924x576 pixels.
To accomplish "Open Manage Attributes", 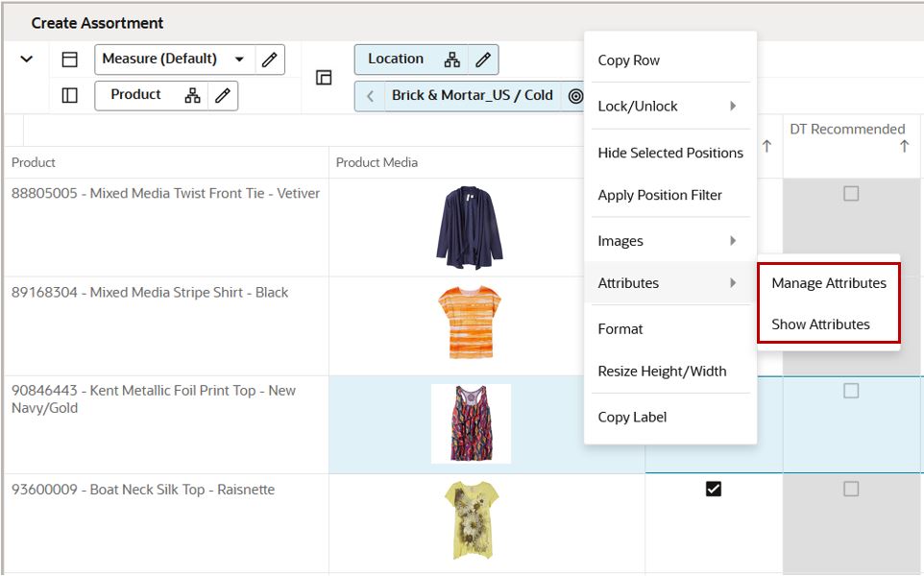I will pos(829,282).
